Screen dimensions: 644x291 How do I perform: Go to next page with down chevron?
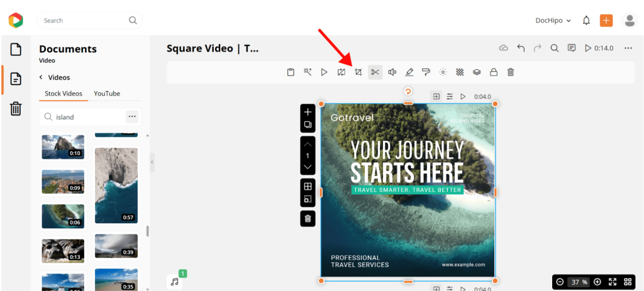point(308,167)
